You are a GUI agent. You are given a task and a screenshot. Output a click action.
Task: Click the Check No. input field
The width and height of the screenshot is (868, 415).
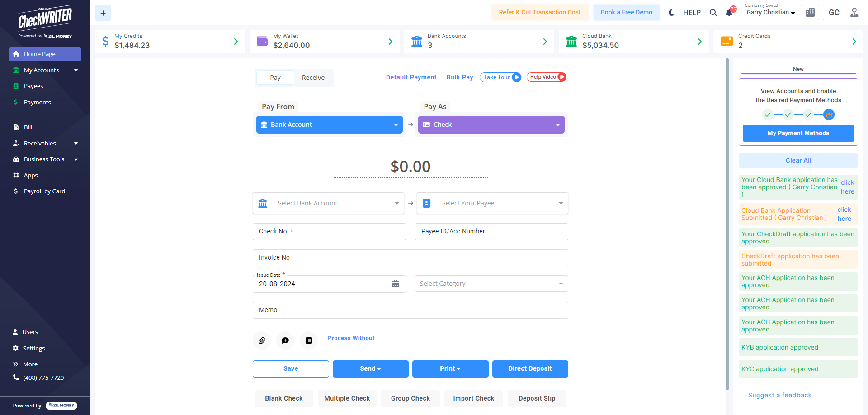pyautogui.click(x=329, y=232)
